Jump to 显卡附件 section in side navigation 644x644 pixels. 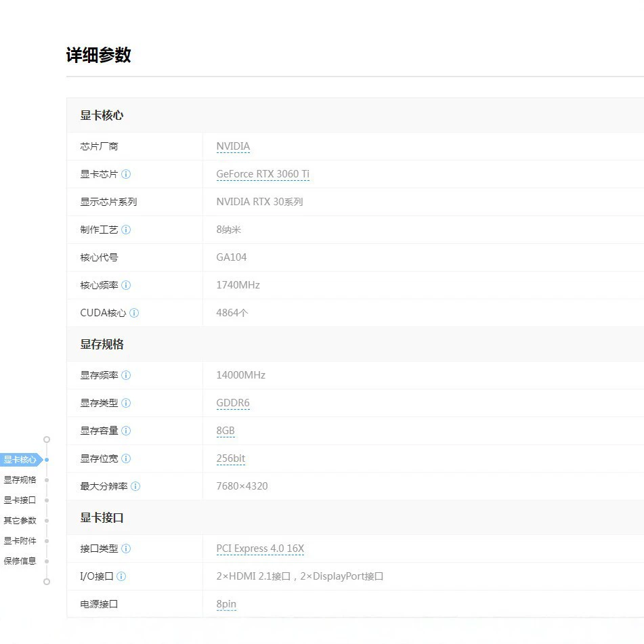pyautogui.click(x=20, y=540)
